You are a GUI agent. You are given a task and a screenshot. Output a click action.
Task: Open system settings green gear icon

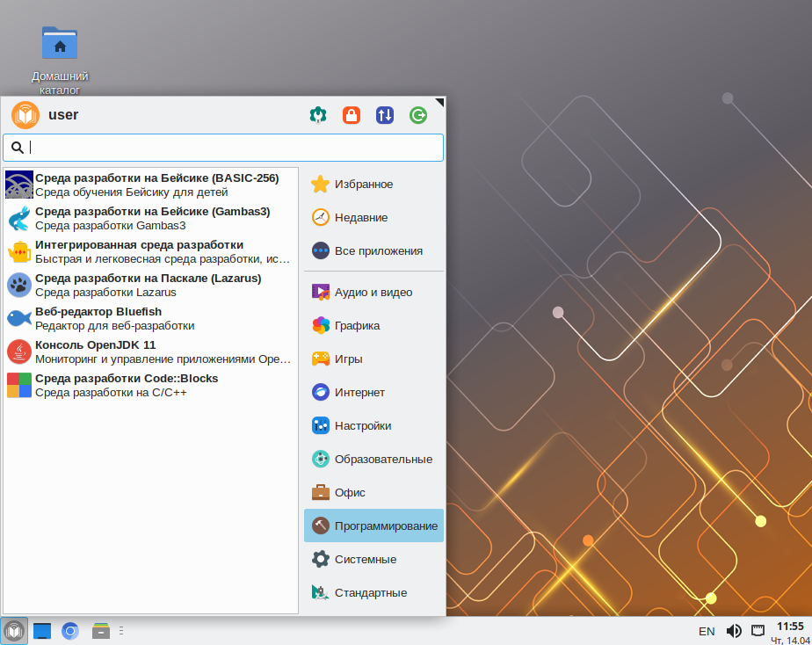coord(318,115)
